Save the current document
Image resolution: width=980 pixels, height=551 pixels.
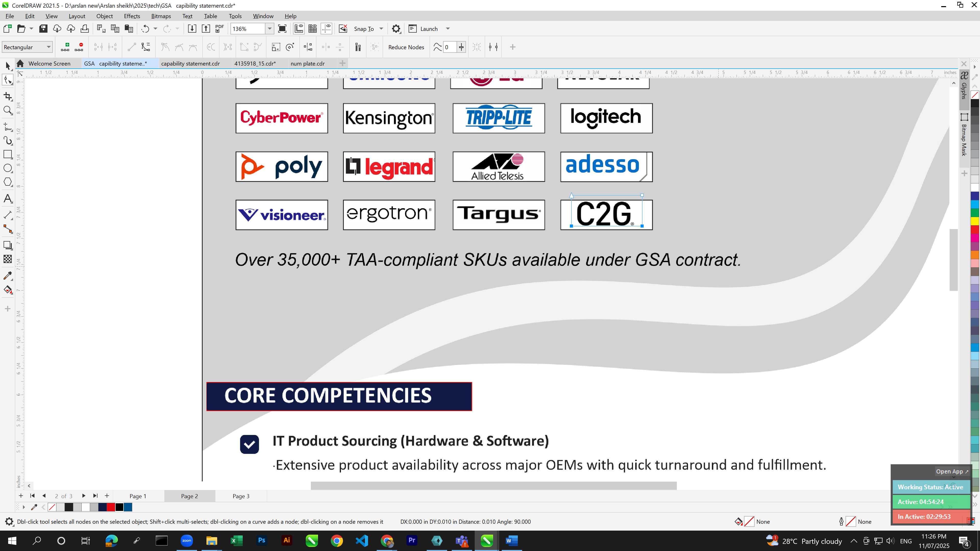[x=43, y=29]
